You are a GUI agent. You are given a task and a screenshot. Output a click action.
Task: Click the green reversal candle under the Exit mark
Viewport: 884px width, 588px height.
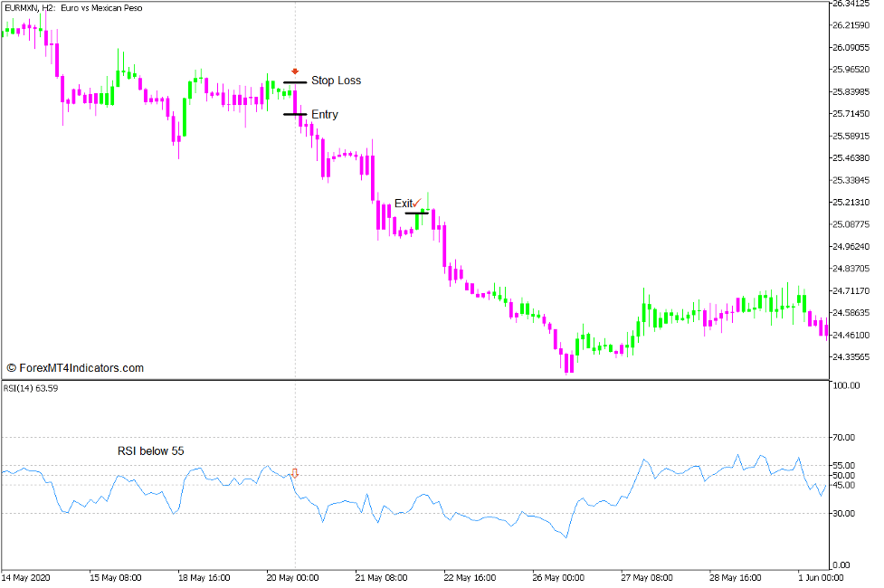point(419,219)
